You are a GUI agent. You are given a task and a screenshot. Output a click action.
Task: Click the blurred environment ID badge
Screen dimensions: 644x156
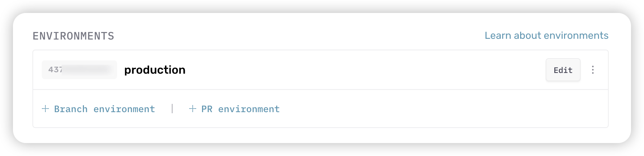click(79, 70)
